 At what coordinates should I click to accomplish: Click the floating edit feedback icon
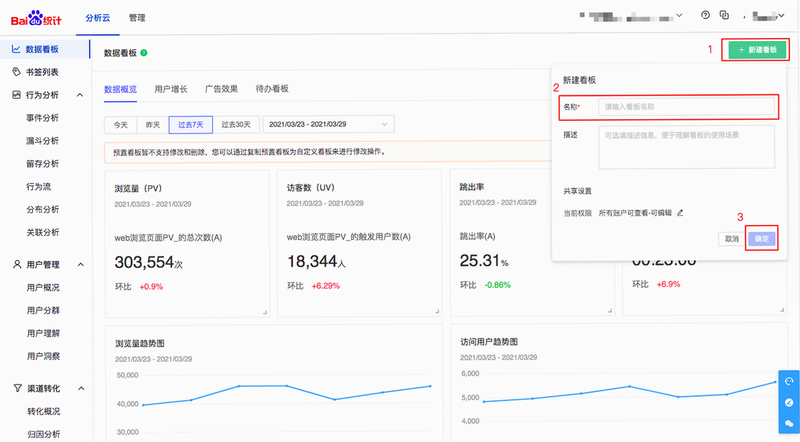[x=789, y=402]
